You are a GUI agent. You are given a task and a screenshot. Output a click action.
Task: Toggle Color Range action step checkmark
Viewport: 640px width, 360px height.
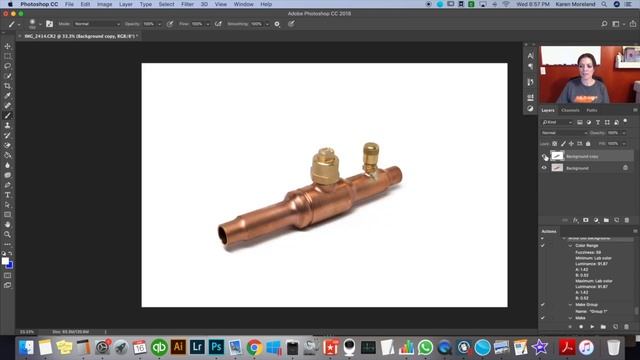(542, 245)
